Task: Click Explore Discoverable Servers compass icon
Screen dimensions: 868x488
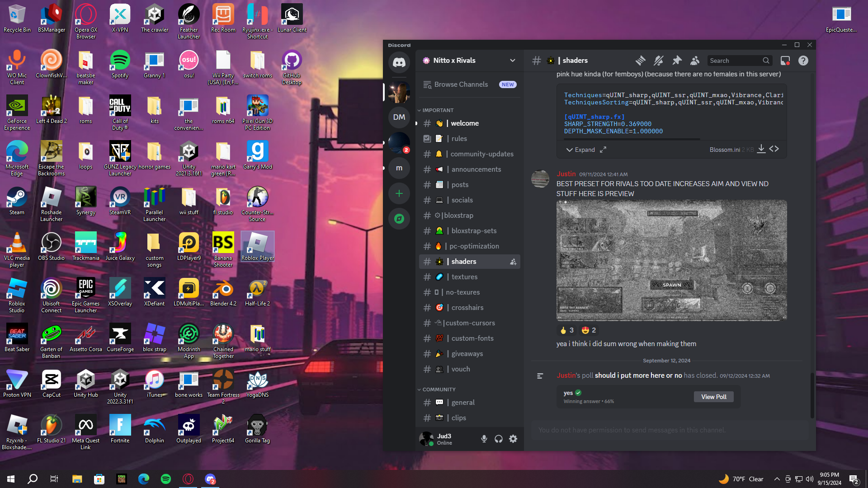Action: click(x=399, y=219)
